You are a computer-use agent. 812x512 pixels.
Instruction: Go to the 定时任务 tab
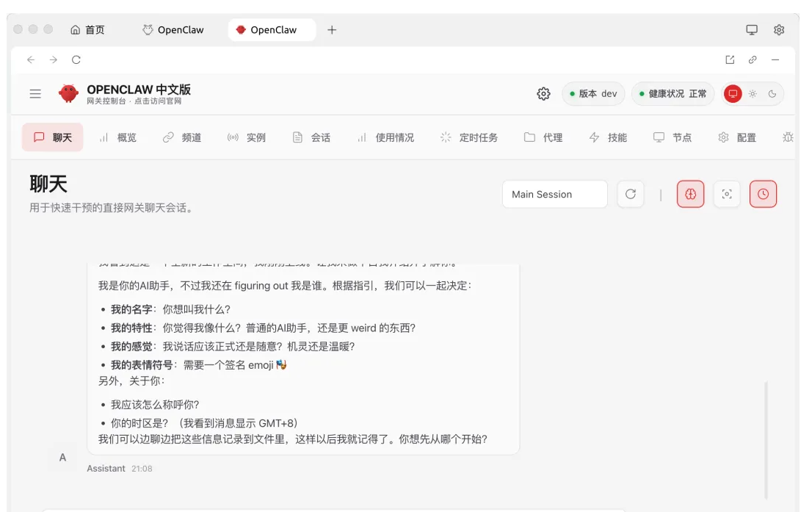pos(469,137)
